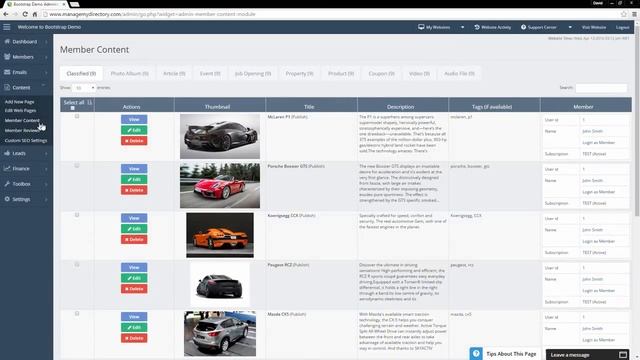Expand the Leads menu chevron
The image size is (640, 360).
pyautogui.click(x=46, y=153)
